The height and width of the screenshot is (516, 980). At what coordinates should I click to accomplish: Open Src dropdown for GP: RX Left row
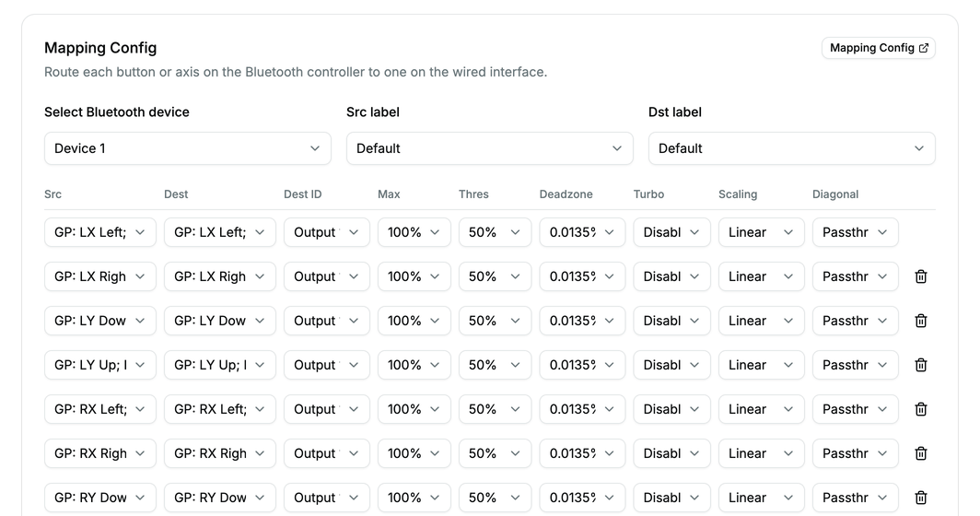coord(100,409)
